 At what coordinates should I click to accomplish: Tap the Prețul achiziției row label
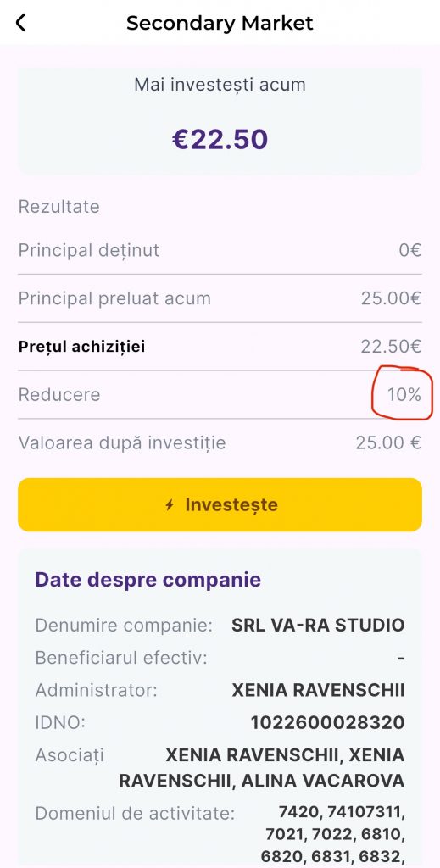[x=82, y=347]
